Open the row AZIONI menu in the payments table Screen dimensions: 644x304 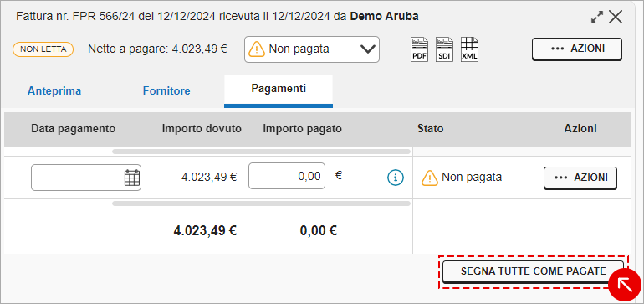tap(580, 178)
